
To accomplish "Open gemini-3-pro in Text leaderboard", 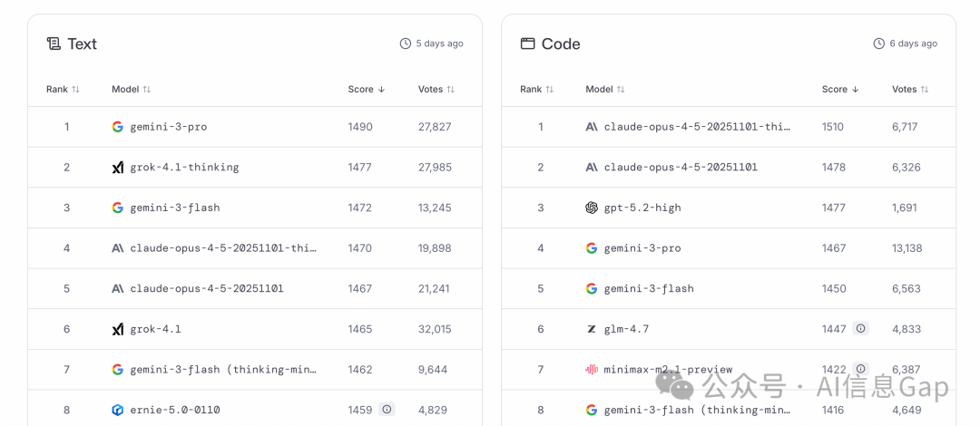I will pyautogui.click(x=168, y=127).
